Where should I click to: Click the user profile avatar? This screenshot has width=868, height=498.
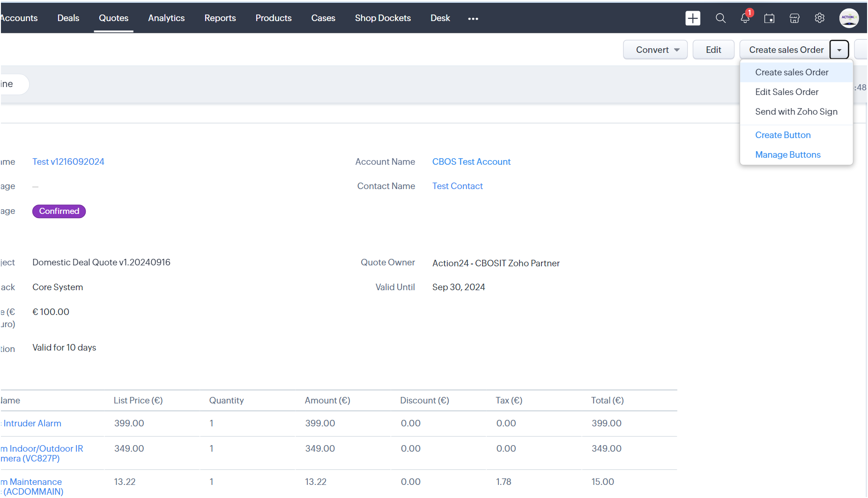[x=849, y=18]
